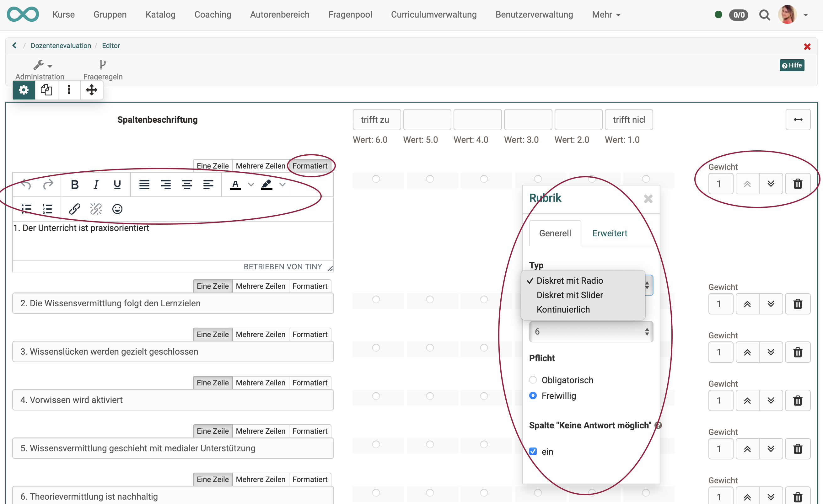Delete row 2 with trash icon
The height and width of the screenshot is (504, 823).
coord(798,303)
